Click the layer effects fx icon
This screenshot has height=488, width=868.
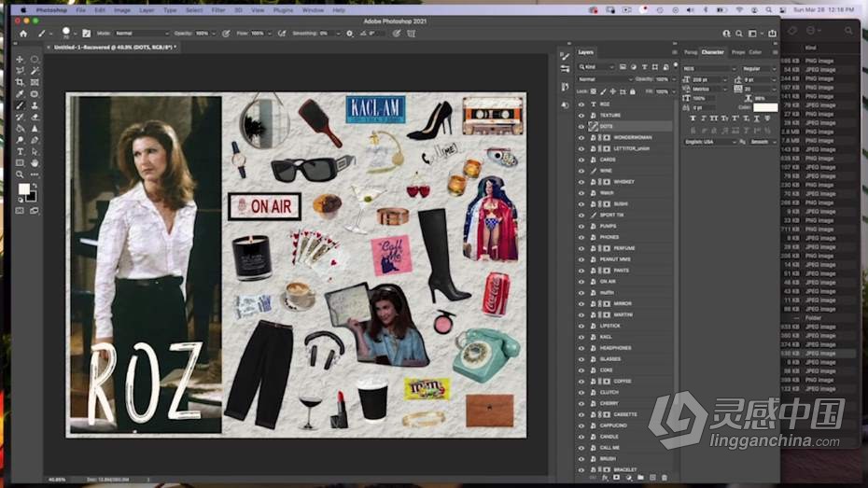click(605, 478)
